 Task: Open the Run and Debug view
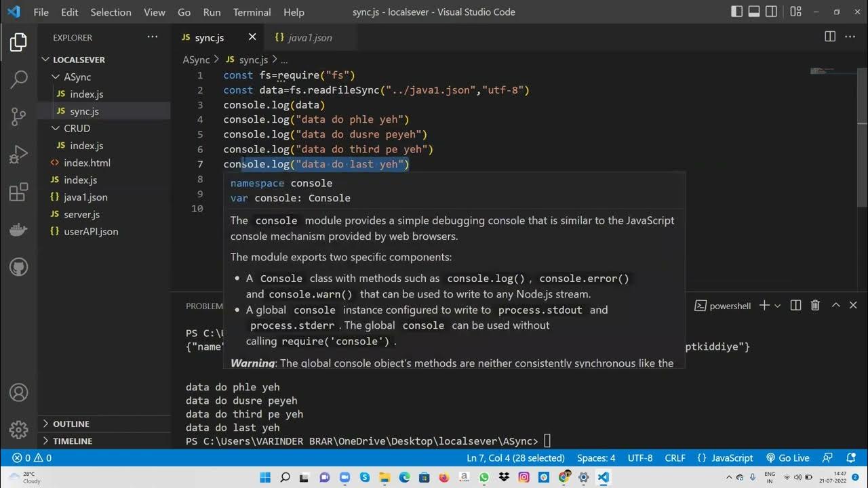click(18, 155)
